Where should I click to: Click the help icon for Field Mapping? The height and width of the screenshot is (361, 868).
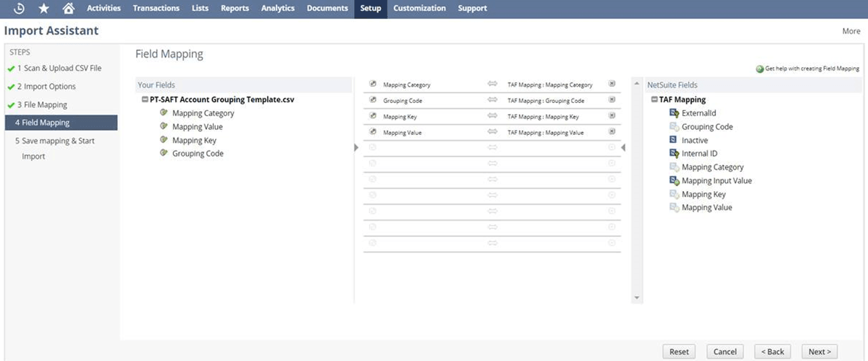760,68
